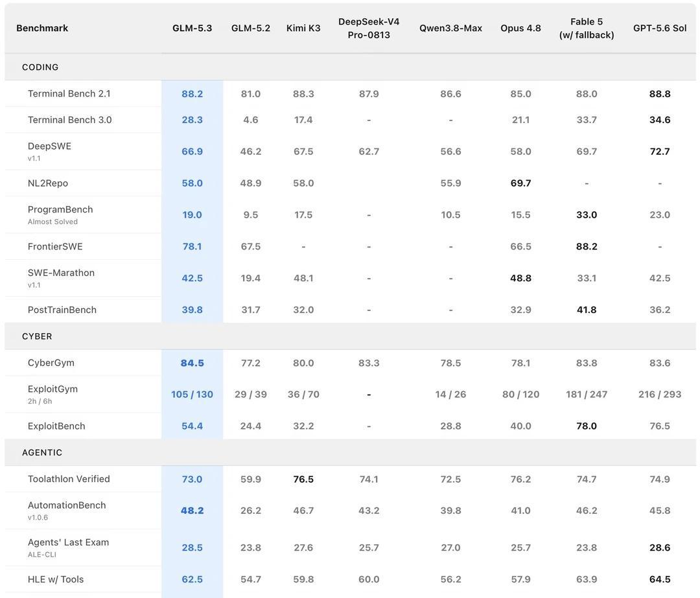Image resolution: width=700 pixels, height=598 pixels.
Task: Select GPT-5.6 Sol ExploitGym value 216 / 293
Action: pyautogui.click(x=659, y=395)
